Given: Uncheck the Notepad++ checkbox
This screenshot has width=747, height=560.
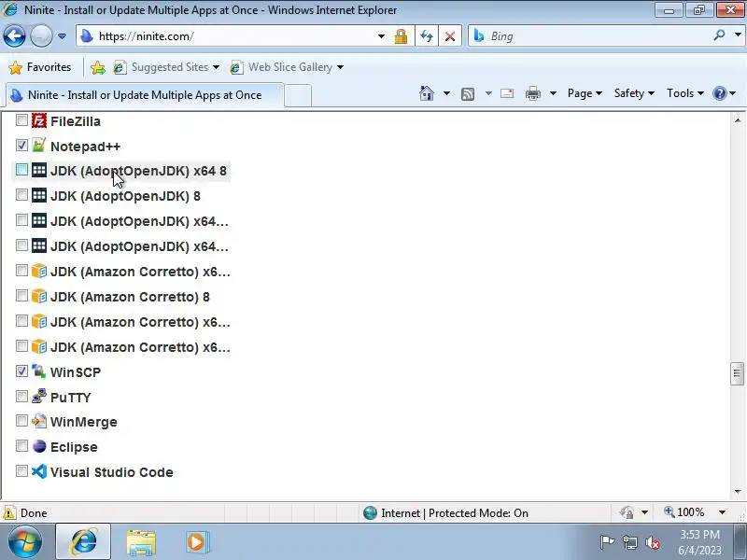Looking at the screenshot, I should coord(21,145).
